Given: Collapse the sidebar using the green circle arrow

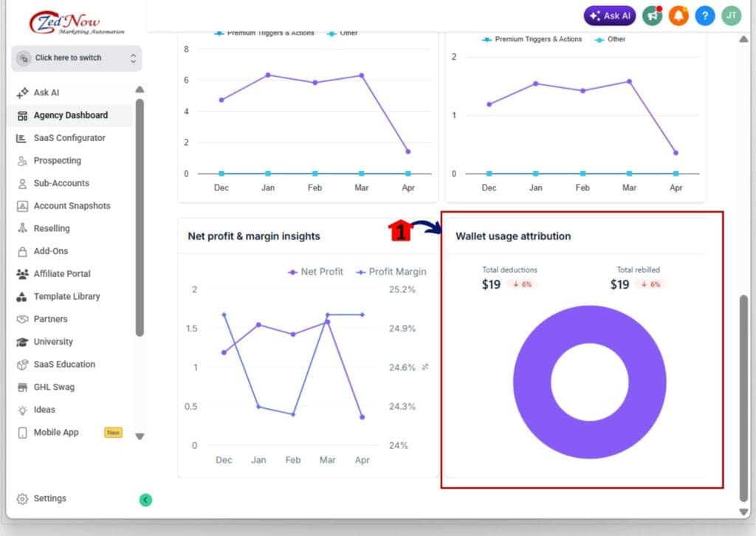Looking at the screenshot, I should coord(145,500).
